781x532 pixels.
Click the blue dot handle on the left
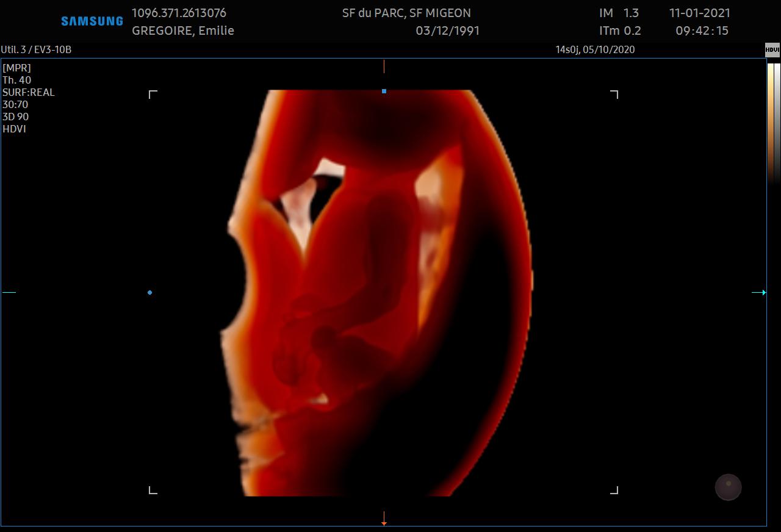pos(149,293)
